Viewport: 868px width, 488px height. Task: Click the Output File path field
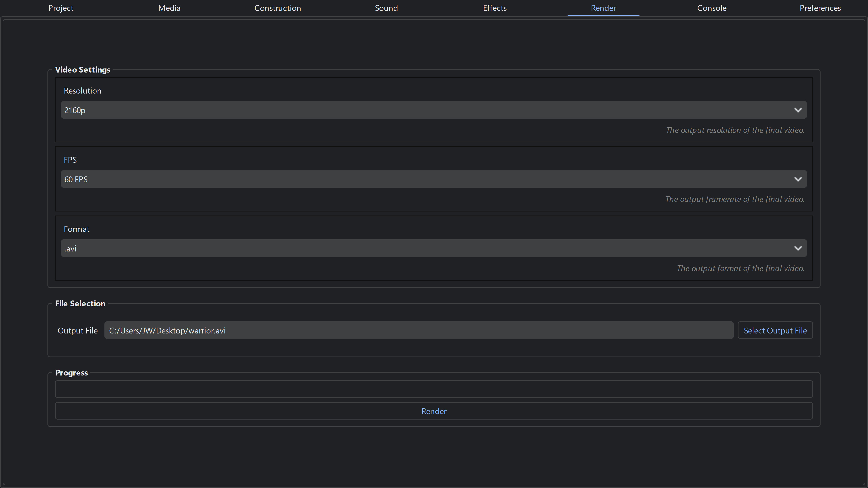(x=418, y=330)
